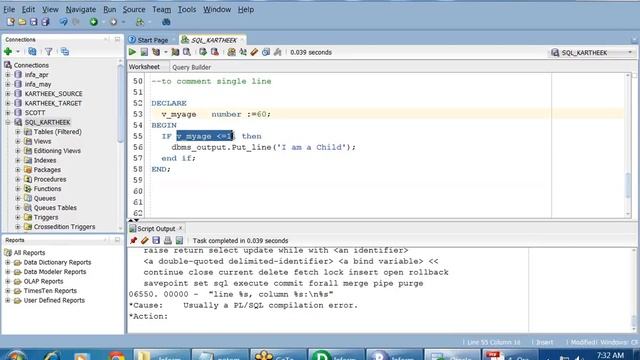Click the Save All toolbar icon

[x=45, y=22]
